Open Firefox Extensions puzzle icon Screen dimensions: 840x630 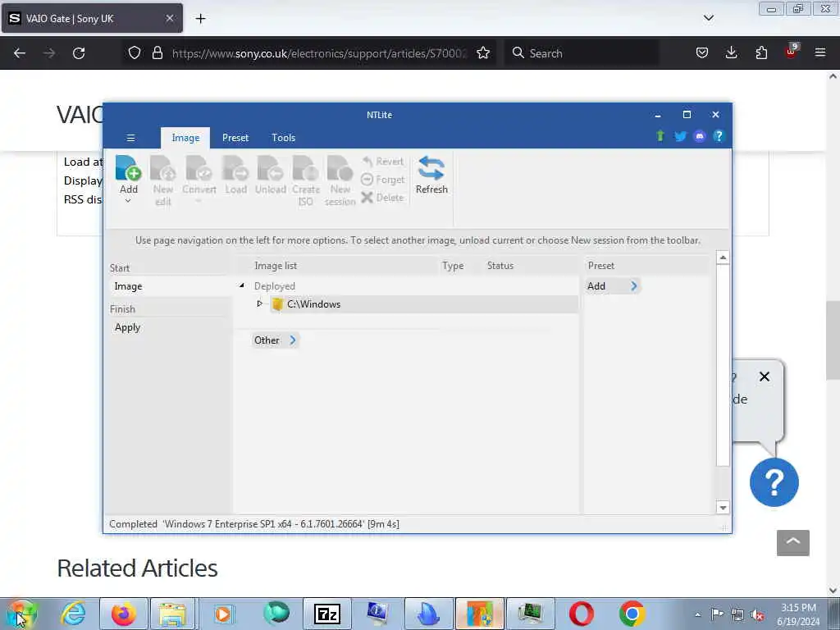[x=761, y=53]
